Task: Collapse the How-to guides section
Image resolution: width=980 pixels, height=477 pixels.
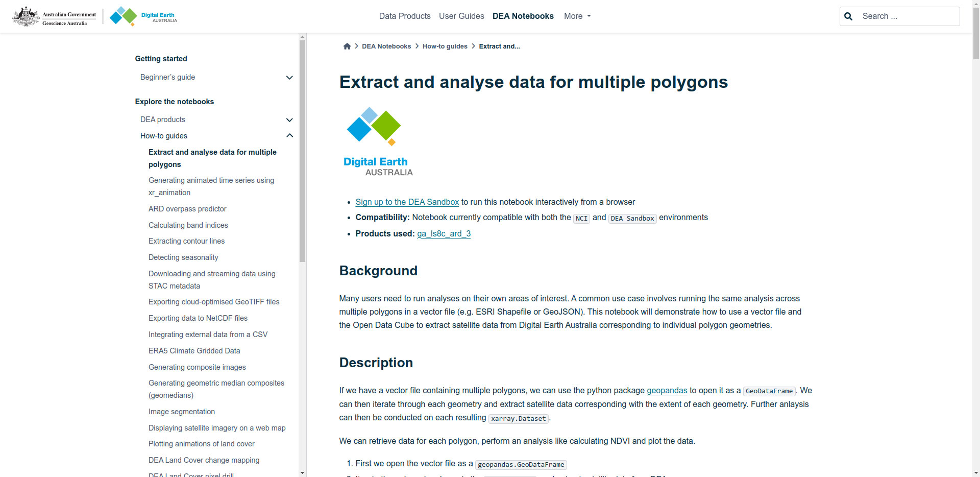Action: tap(289, 136)
